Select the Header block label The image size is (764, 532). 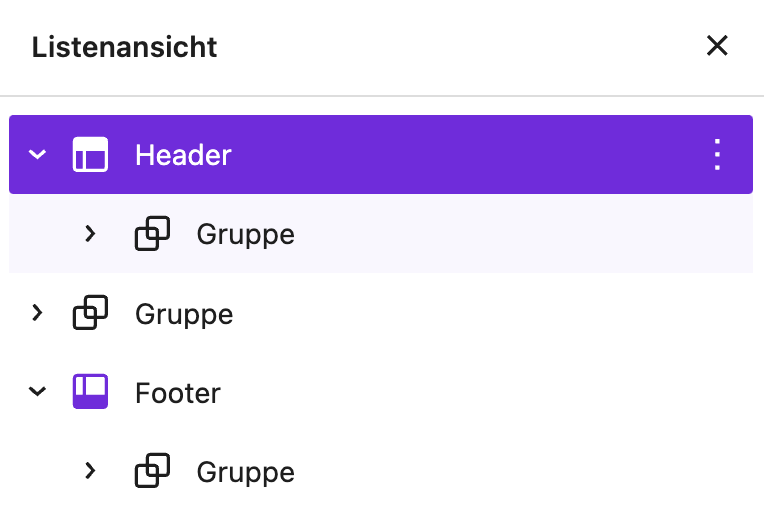[x=183, y=155]
